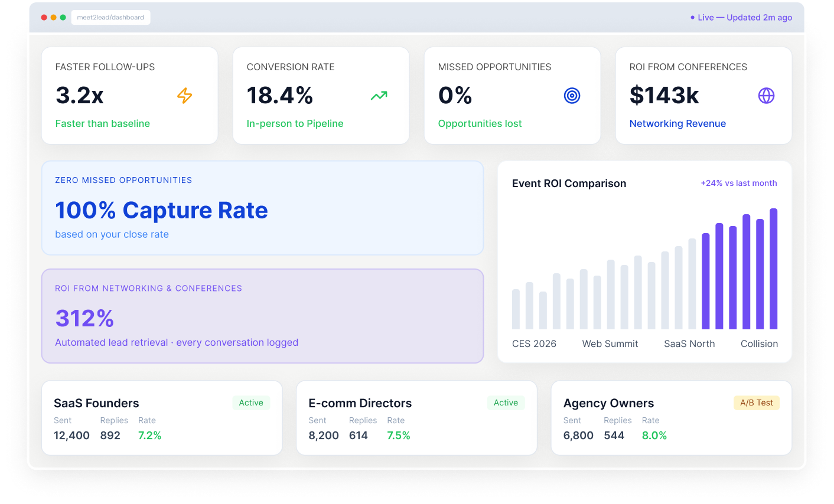834x504 pixels.
Task: Click the Live — Updated 2m ago status
Action: [x=741, y=18]
